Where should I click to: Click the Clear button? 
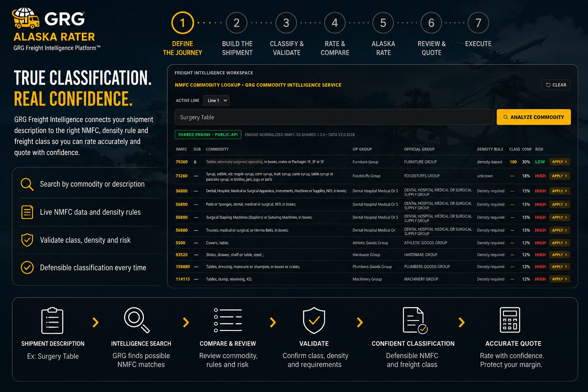click(556, 85)
